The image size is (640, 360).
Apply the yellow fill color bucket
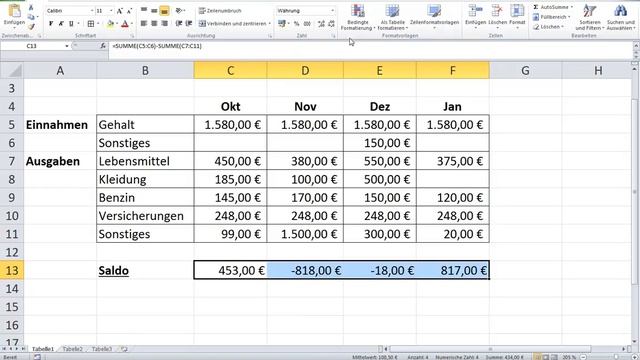[110, 24]
